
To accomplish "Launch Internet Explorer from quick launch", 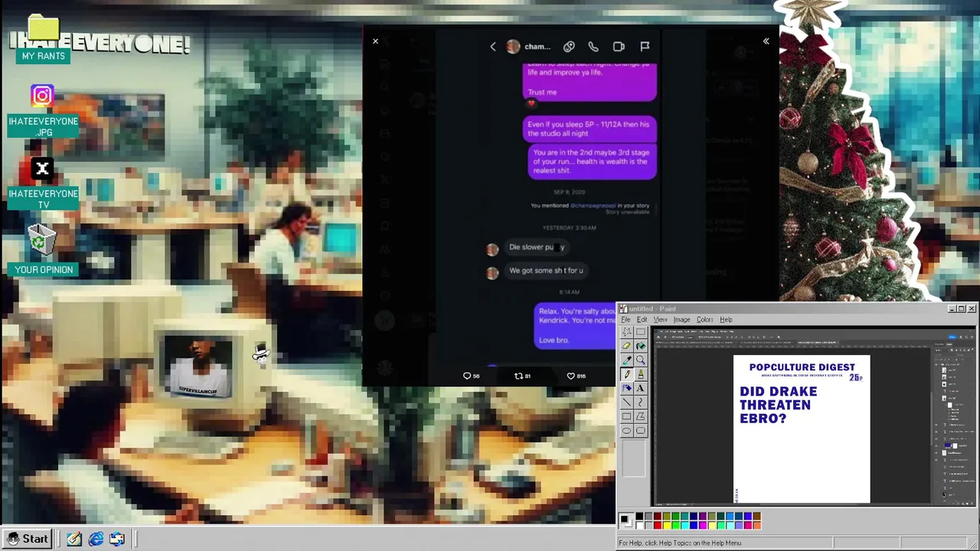I will click(96, 539).
